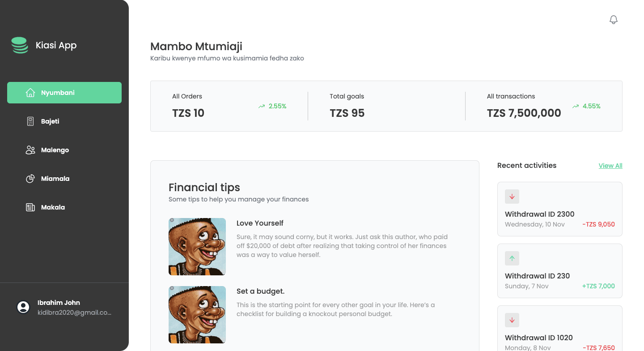Open the Makala articles icon
Screen dimensions: 644x351
click(x=30, y=207)
